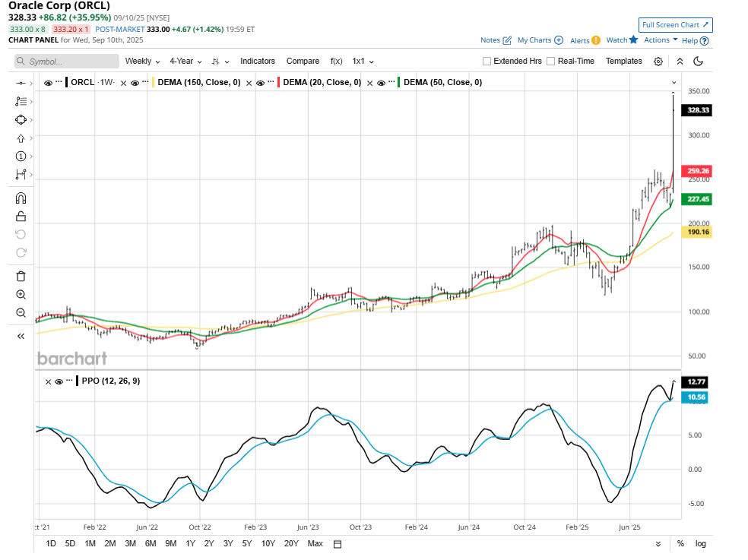
Task: Open the bar chart type dropdown
Action: 220,62
